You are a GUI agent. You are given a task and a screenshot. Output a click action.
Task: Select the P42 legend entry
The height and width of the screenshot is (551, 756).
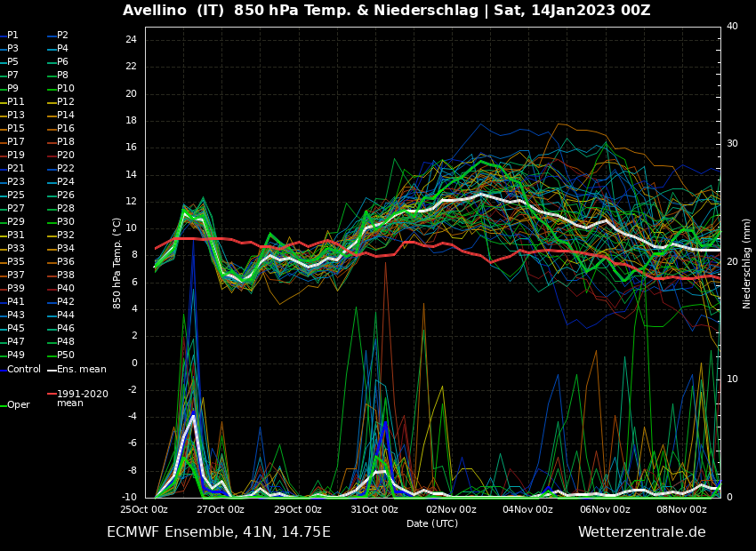[x=66, y=302]
